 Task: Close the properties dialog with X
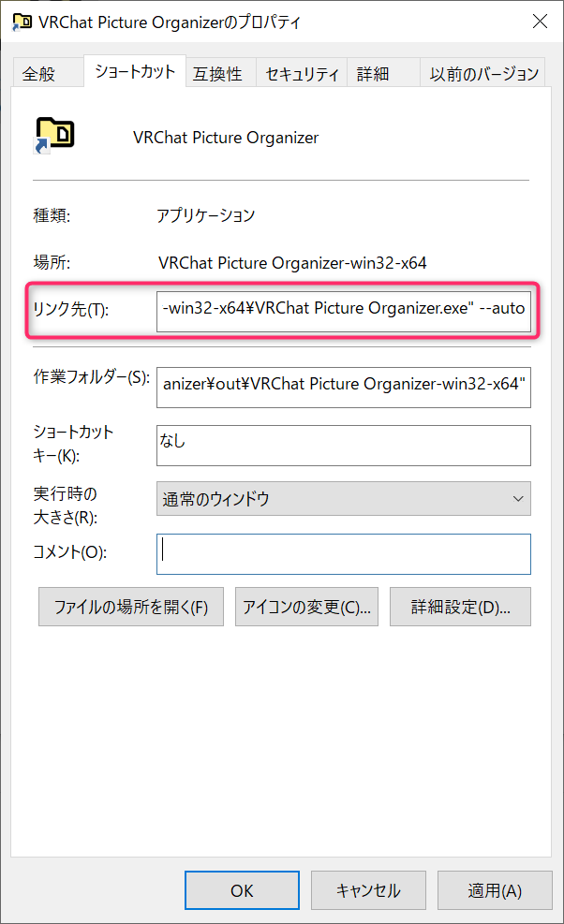(540, 22)
